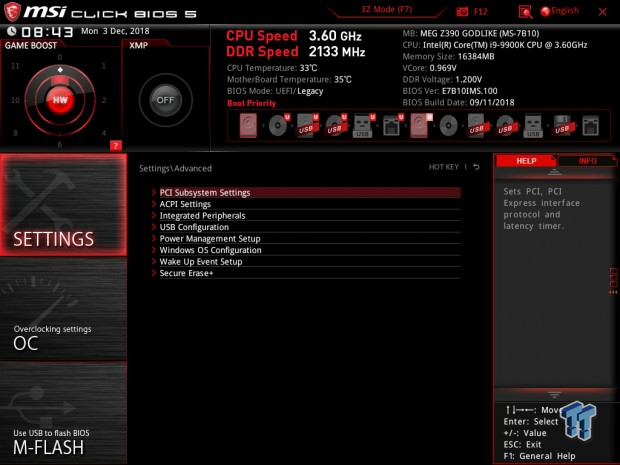Click the clock icon beside the time
620x465 pixels.
(11, 31)
